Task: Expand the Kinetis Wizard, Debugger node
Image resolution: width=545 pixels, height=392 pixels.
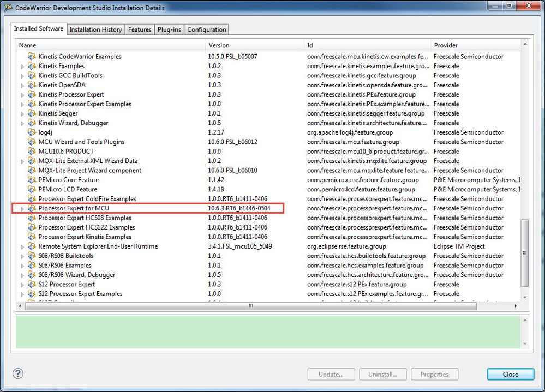Action: click(22, 123)
